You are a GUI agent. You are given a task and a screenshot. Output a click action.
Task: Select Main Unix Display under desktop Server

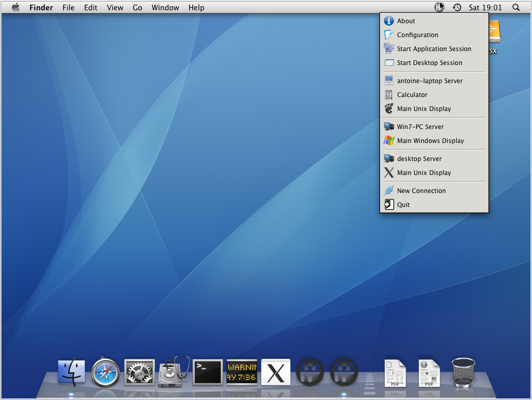point(434,172)
